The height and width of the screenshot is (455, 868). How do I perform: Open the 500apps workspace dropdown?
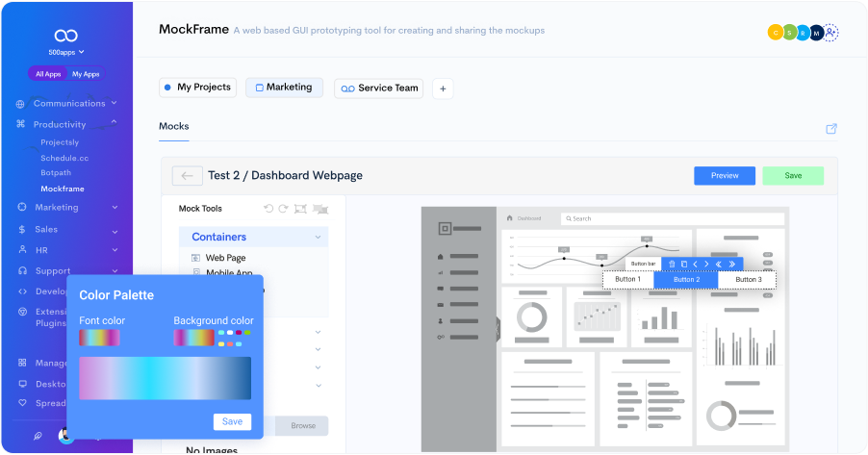click(65, 52)
